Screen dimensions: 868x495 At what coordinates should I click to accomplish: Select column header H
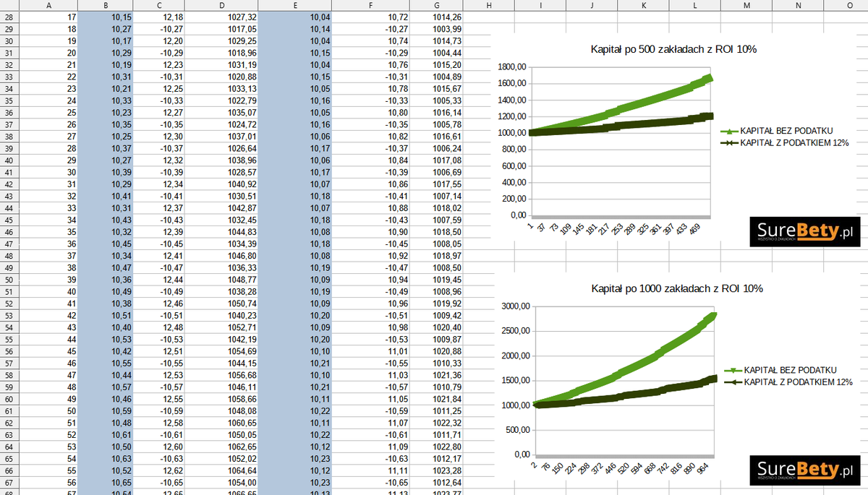489,5
